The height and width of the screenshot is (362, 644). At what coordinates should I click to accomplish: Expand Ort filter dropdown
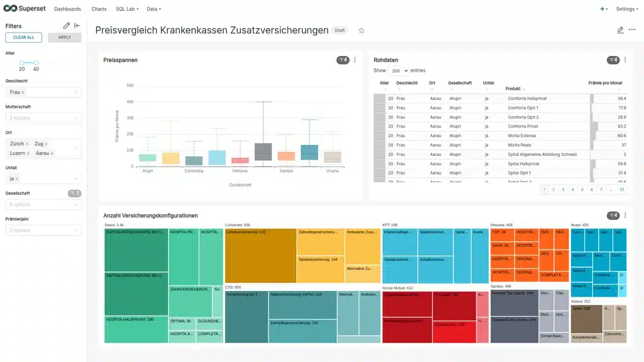[75, 148]
